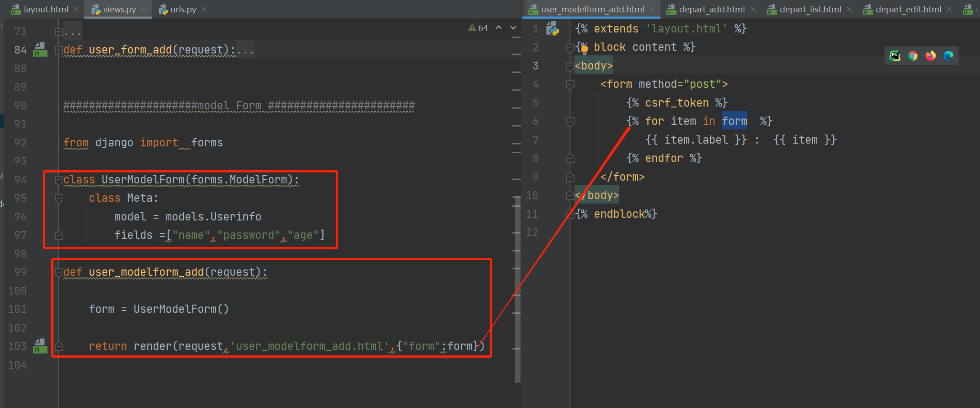This screenshot has height=408, width=980.
Task: Click 'user_modelform_add.html' string in render call
Action: tap(309, 346)
